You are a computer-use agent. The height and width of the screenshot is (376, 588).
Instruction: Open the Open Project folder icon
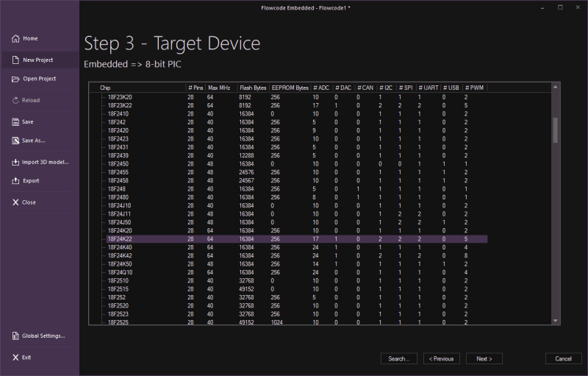point(15,79)
